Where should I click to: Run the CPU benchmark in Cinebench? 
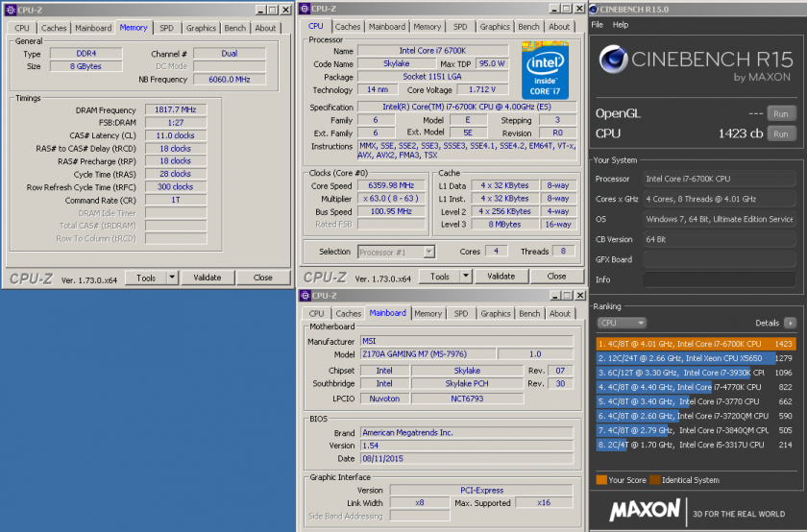pyautogui.click(x=781, y=133)
